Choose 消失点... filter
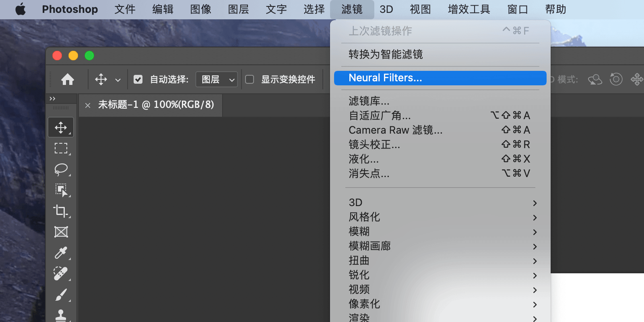This screenshot has height=322, width=644. [440, 173]
